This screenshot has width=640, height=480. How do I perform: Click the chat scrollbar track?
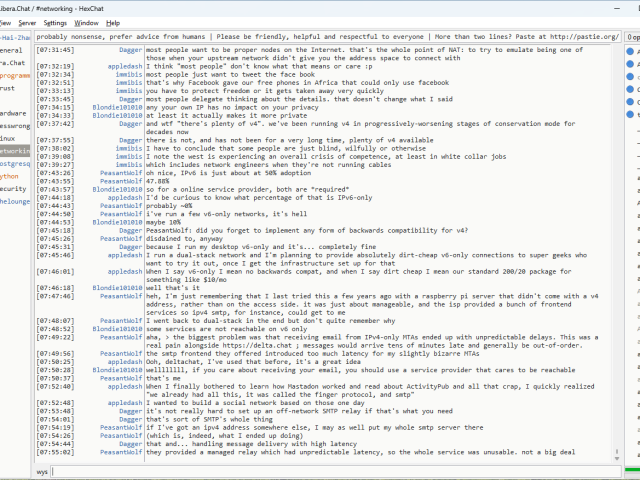[617, 245]
